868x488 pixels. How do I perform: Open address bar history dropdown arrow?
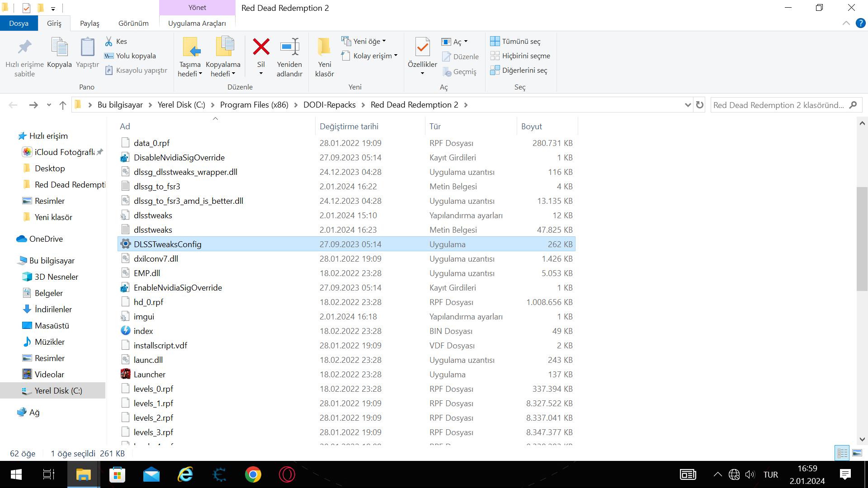tap(688, 105)
